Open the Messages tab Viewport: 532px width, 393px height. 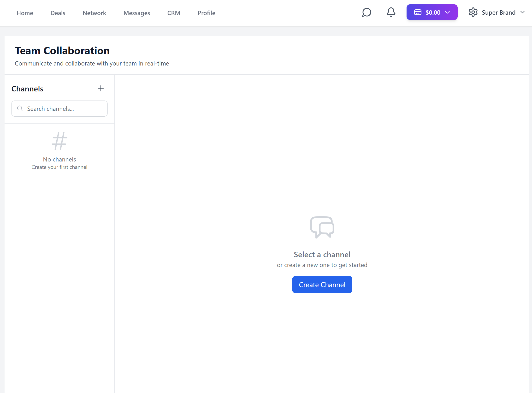tap(137, 13)
